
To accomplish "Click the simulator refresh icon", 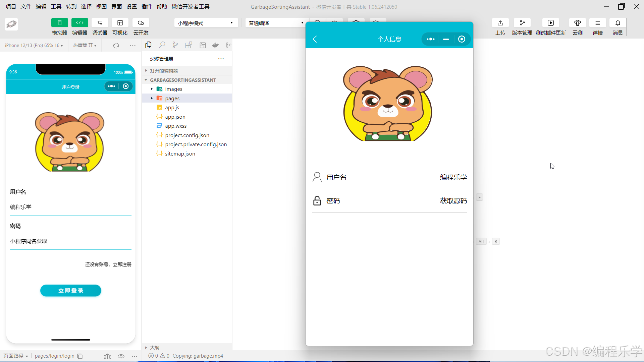I will (x=116, y=46).
